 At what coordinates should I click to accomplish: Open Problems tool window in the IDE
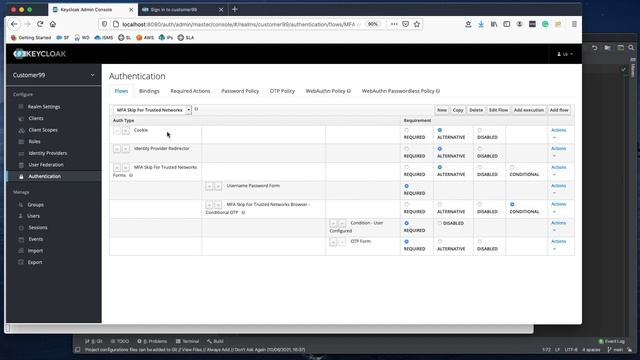pyautogui.click(x=152, y=341)
